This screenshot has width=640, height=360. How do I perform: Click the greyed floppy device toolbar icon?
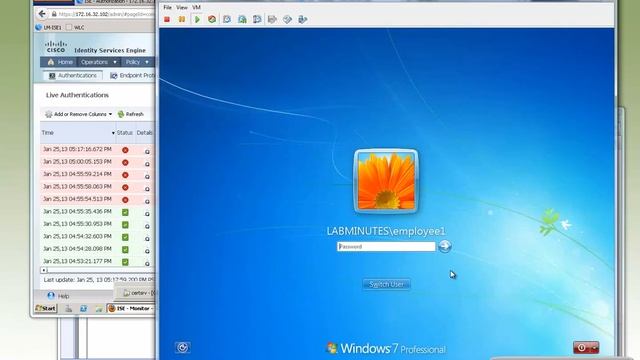(272, 19)
